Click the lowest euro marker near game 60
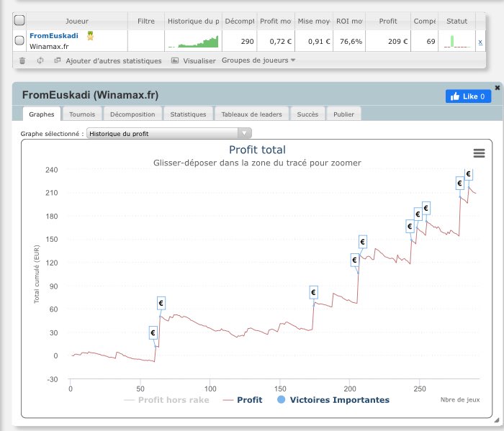Image resolution: width=504 pixels, height=431 pixels. (153, 332)
